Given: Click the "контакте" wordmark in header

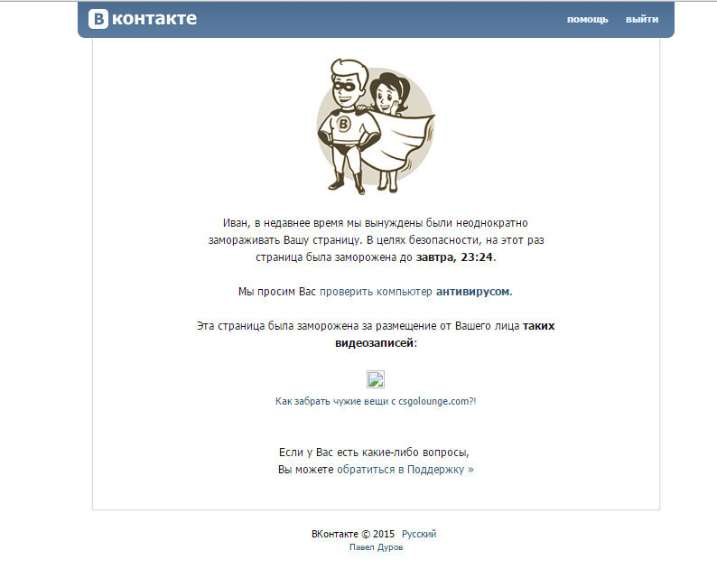Looking at the screenshot, I should pyautogui.click(x=154, y=19).
